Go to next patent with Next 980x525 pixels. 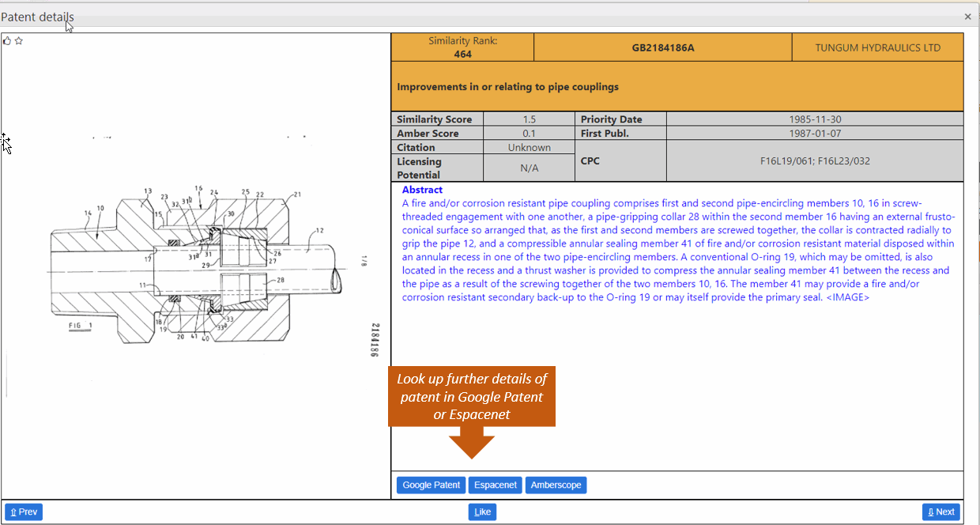tap(941, 512)
